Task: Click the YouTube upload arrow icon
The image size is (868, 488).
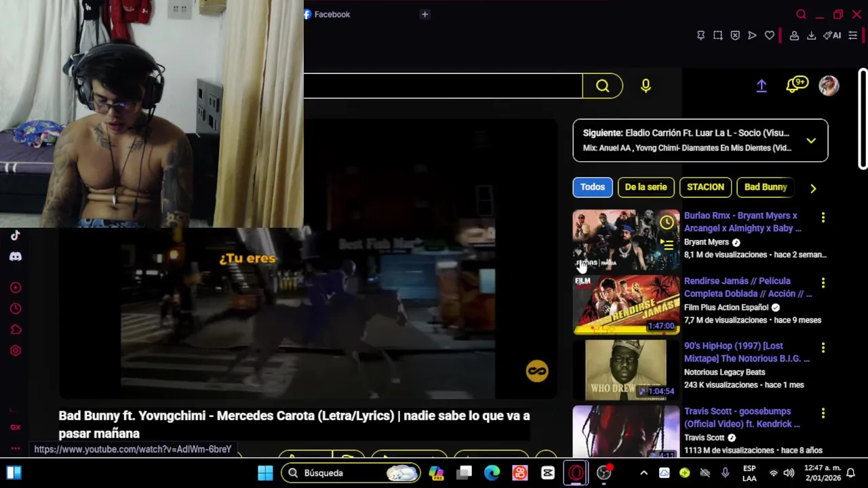Action: 762,85
